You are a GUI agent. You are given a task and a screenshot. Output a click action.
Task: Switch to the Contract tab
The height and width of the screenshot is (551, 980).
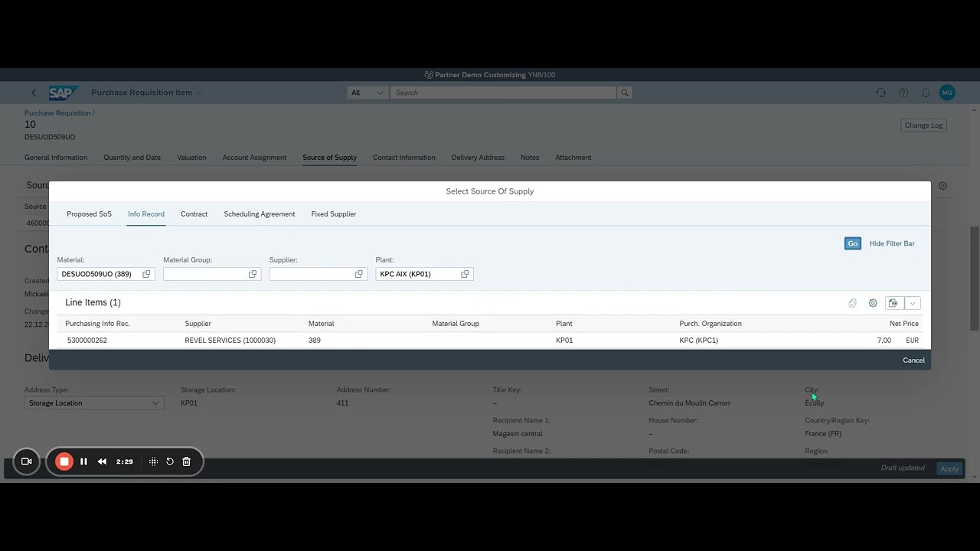194,214
